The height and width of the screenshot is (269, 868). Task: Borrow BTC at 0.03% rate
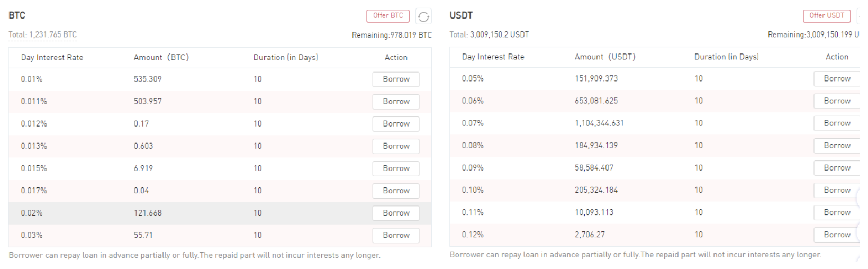click(396, 235)
